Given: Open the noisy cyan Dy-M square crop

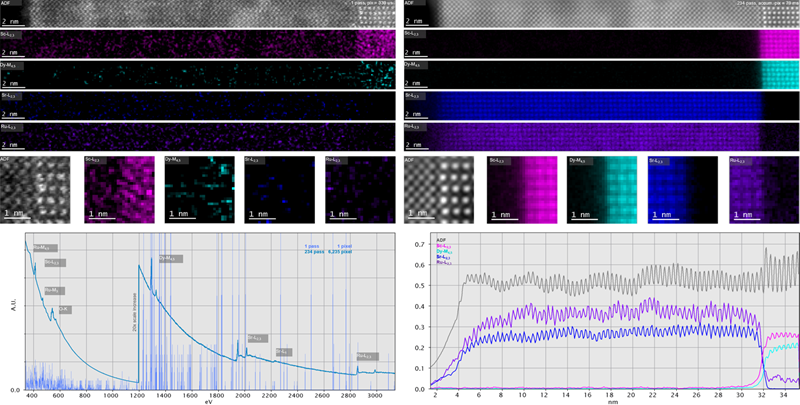Looking at the screenshot, I should [199, 190].
